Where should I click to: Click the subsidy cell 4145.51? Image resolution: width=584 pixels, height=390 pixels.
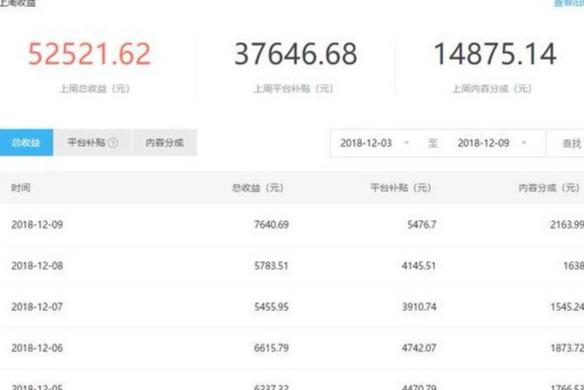419,266
